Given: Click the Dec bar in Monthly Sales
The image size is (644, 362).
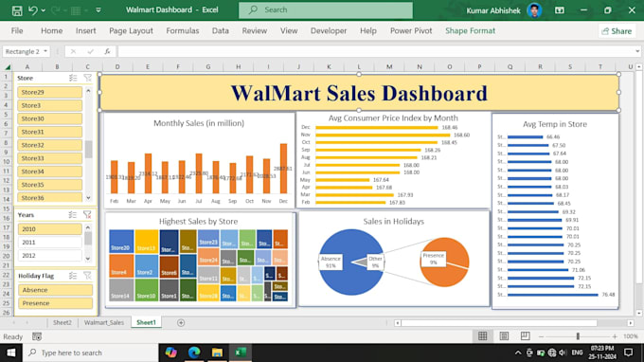Looking at the screenshot, I should 283,169.
